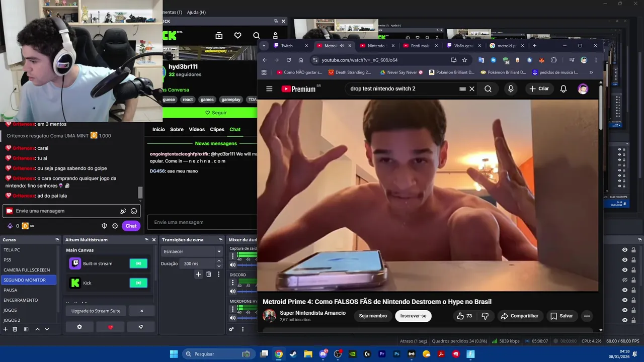Open the Kick Clipes tab
Screen dimensions: 644x362
217,130
